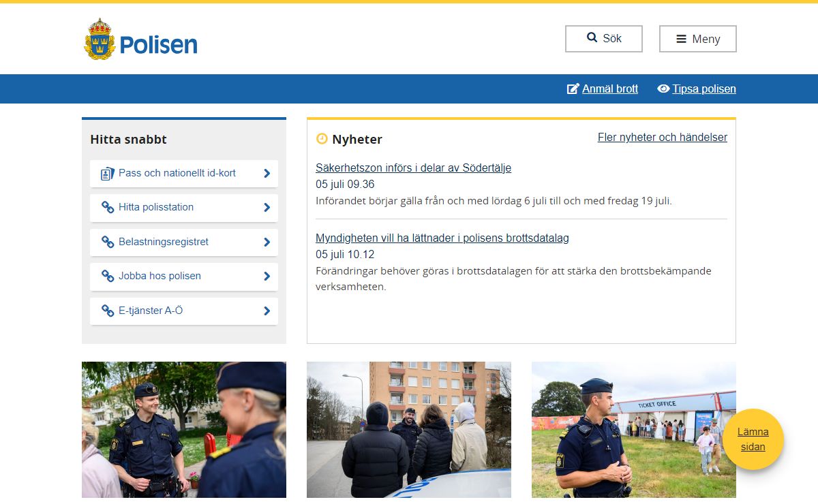Viewport: 818px width, 504px height.
Task: Click the arrow on Pass och nationellt id-kort
Action: pyautogui.click(x=267, y=174)
